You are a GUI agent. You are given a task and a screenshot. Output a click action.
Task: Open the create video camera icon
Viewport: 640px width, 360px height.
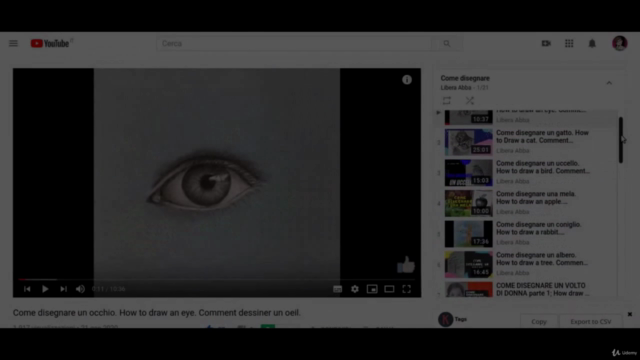[546, 43]
